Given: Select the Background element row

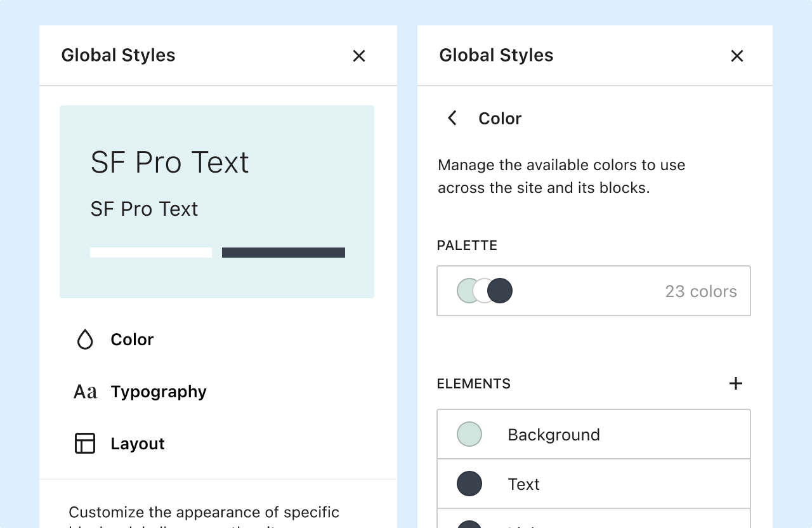Looking at the screenshot, I should [x=594, y=434].
